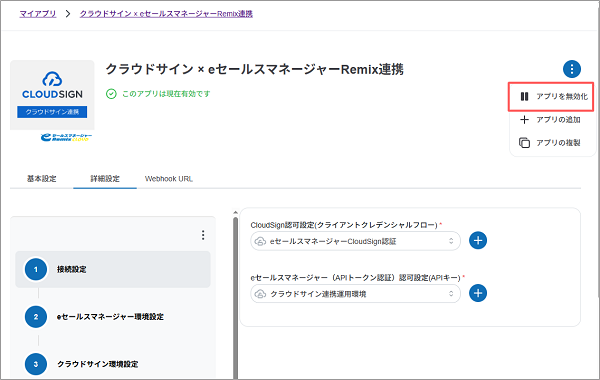This screenshot has width=600, height=380.
Task: Click the plus icon beside アプリの追加
Action: tap(524, 120)
